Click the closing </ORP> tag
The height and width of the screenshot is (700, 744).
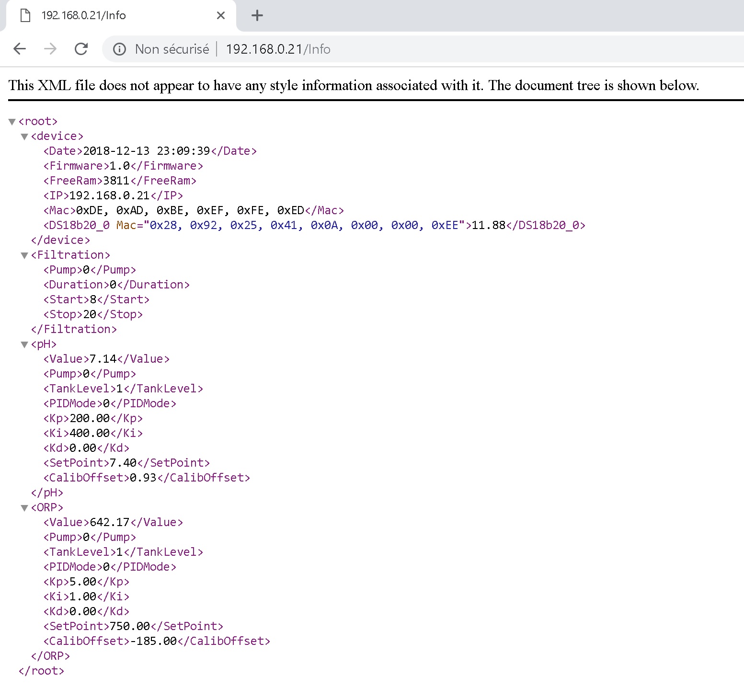50,656
